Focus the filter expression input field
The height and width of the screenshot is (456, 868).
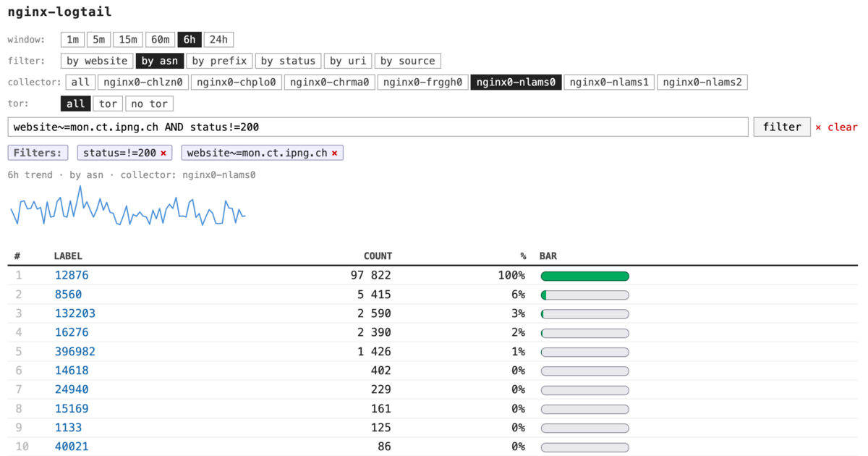tap(378, 127)
